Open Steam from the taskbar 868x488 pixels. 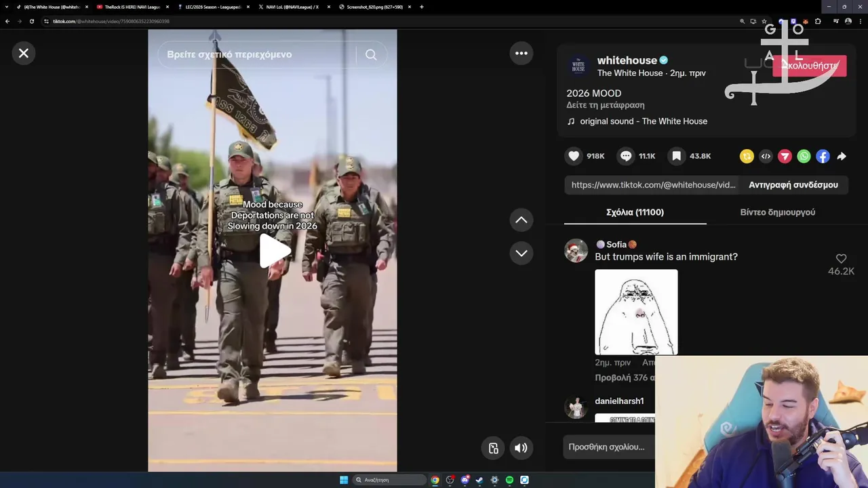click(479, 480)
